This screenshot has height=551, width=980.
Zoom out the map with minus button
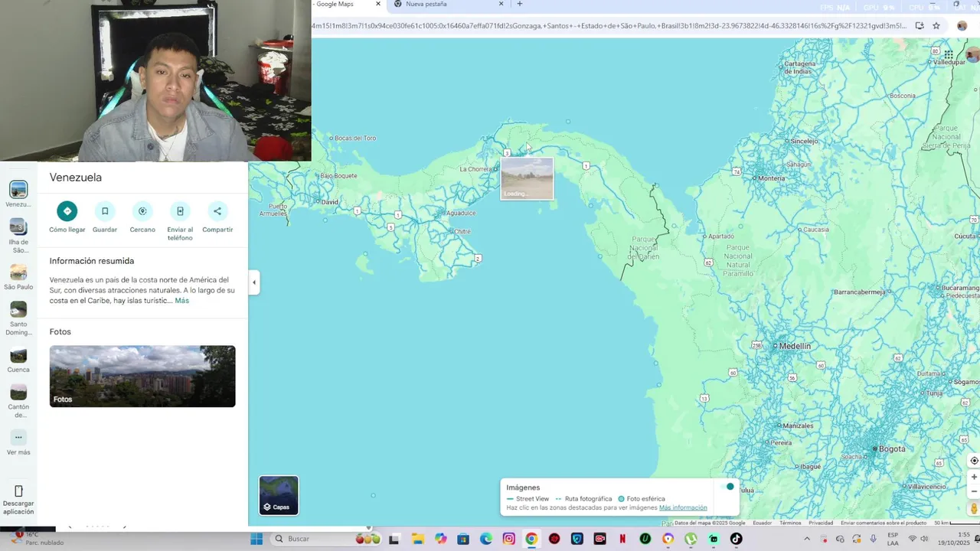click(974, 491)
